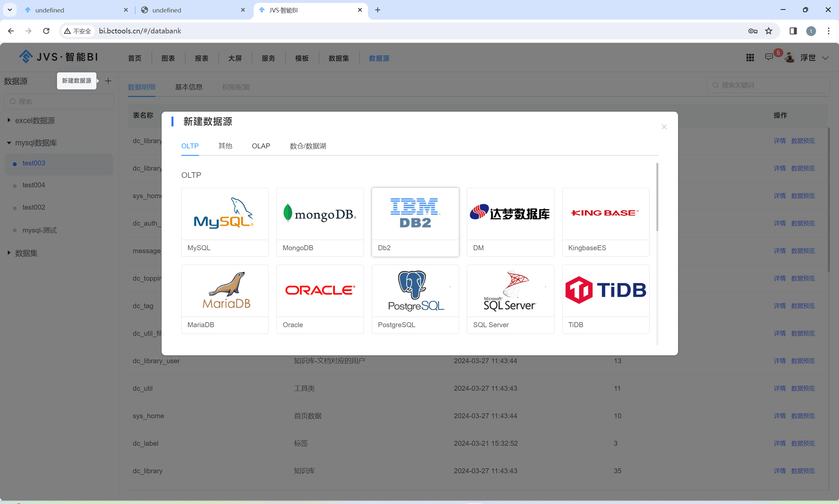Close the 新建数据源 dialog

664,127
